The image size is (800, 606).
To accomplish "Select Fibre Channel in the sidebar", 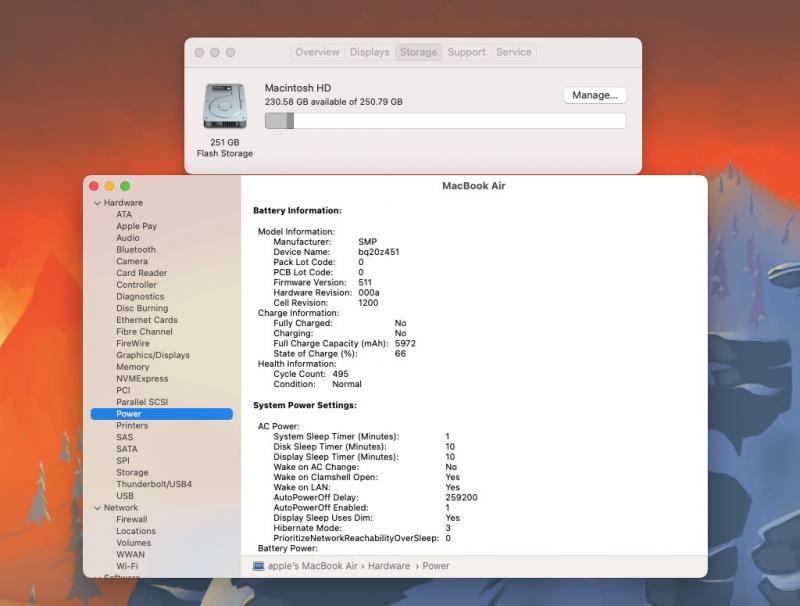I will (x=144, y=332).
